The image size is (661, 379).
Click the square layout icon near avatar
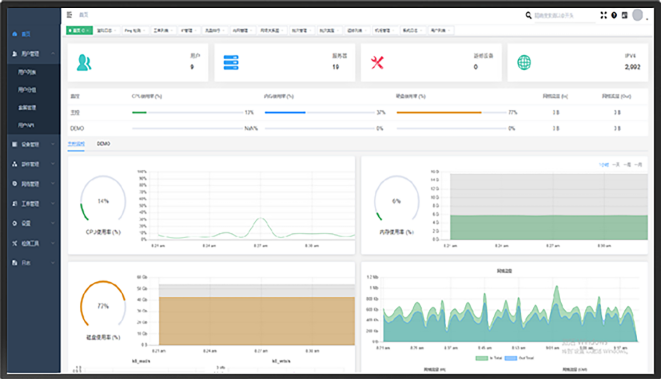click(625, 15)
